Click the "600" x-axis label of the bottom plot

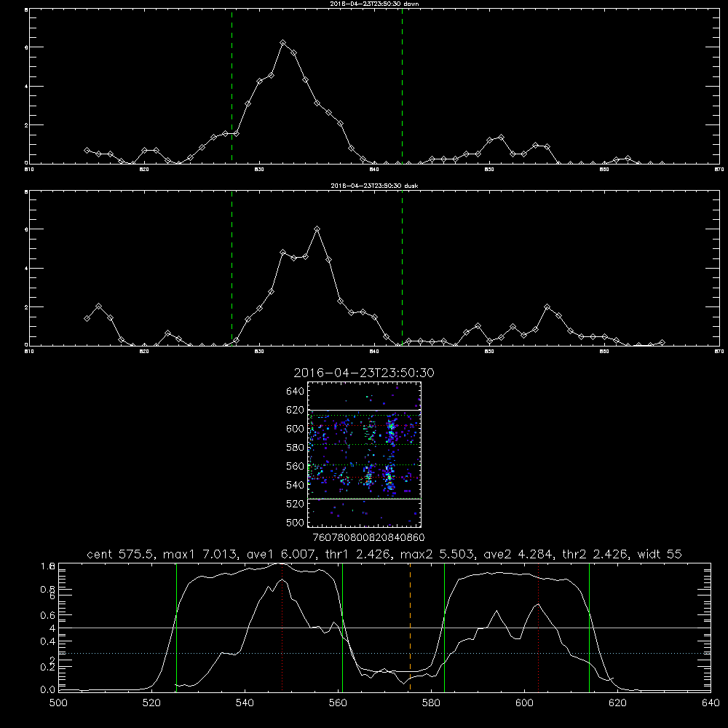pos(524,703)
